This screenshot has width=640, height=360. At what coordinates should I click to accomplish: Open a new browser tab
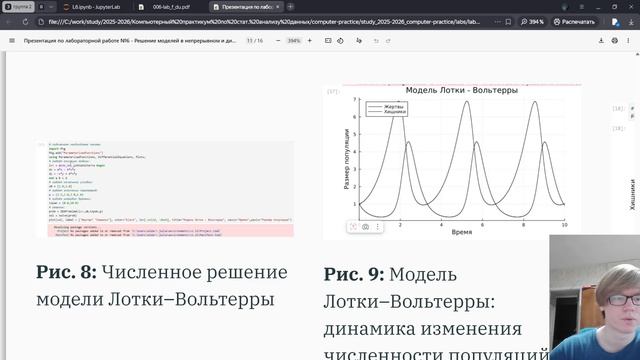[x=290, y=7]
